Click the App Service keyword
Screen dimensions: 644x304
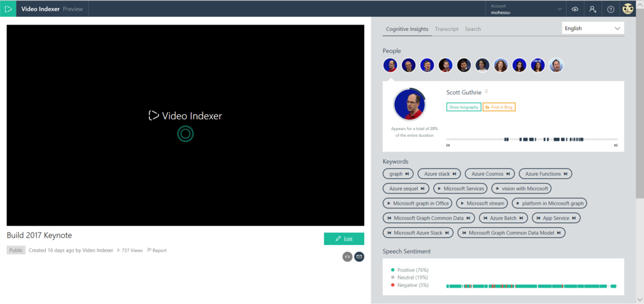tap(556, 218)
